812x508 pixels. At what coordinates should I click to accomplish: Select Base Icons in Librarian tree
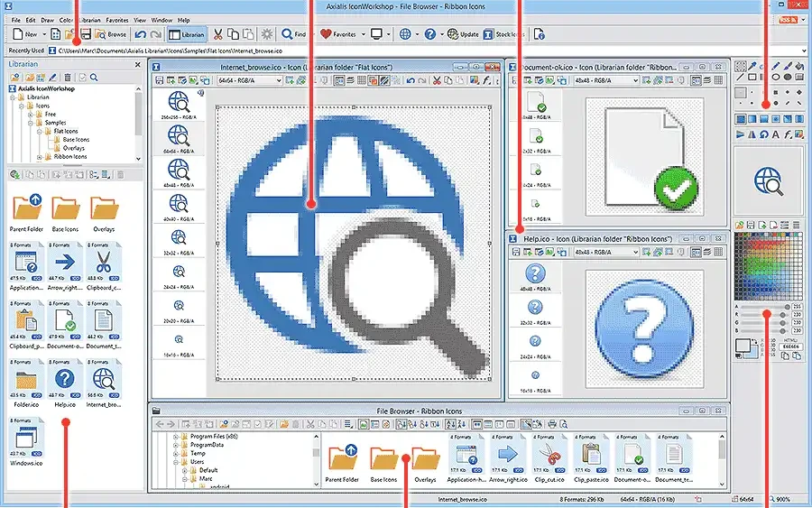(x=76, y=140)
